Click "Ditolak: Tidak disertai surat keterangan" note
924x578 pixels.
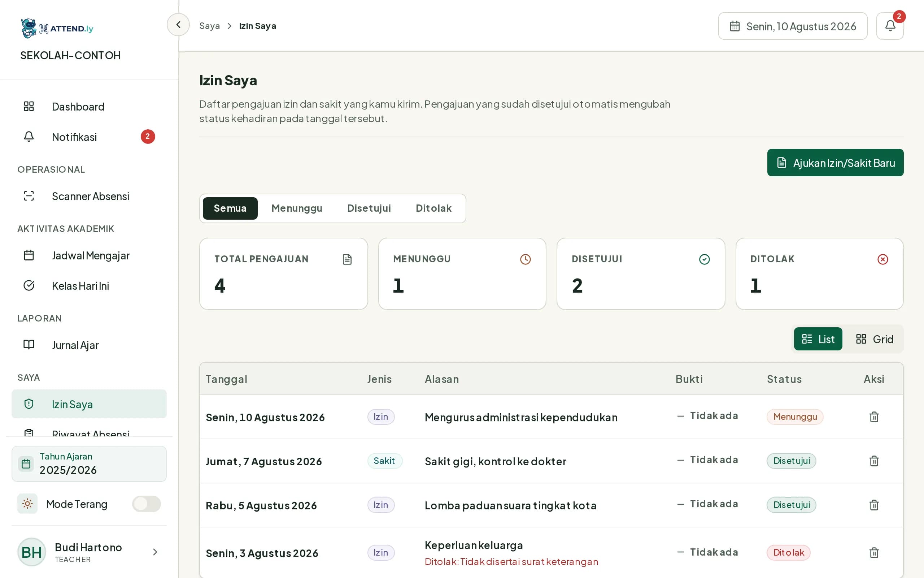pyautogui.click(x=511, y=562)
